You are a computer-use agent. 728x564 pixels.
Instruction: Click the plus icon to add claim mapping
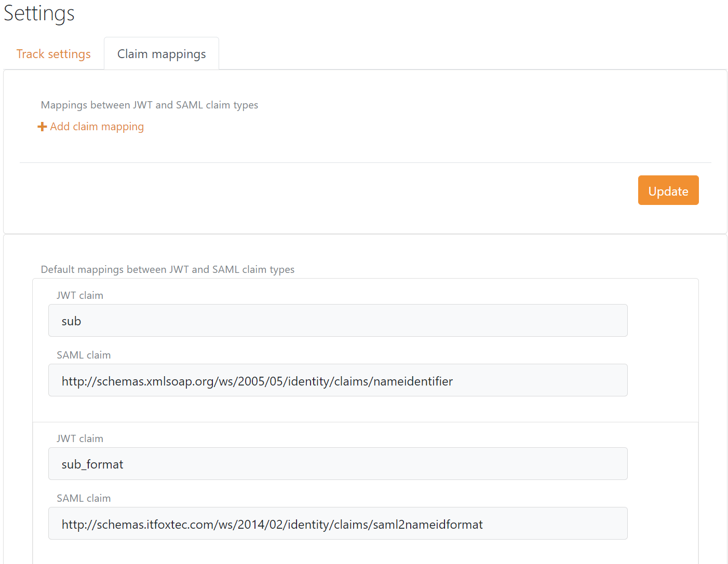point(42,126)
